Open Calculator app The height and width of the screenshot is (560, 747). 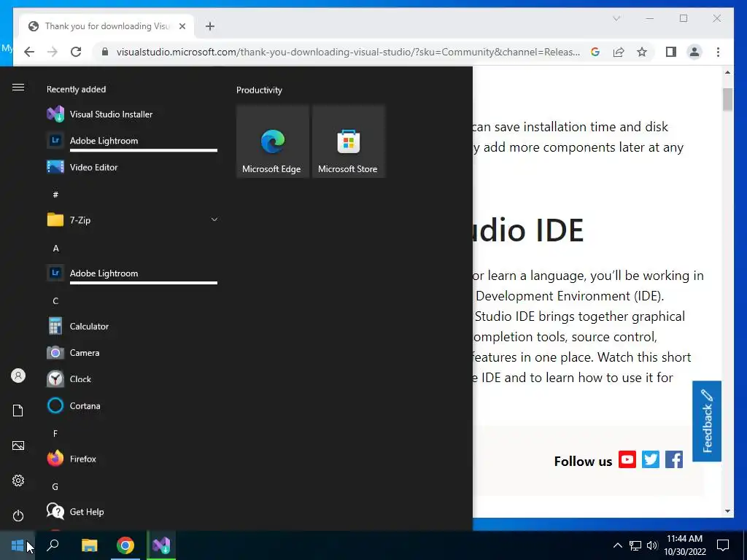click(132, 326)
